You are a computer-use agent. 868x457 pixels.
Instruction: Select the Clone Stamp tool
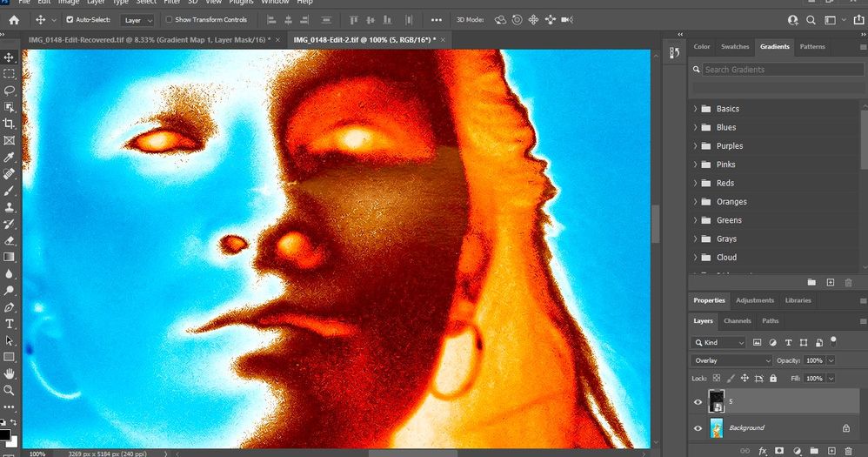9,207
